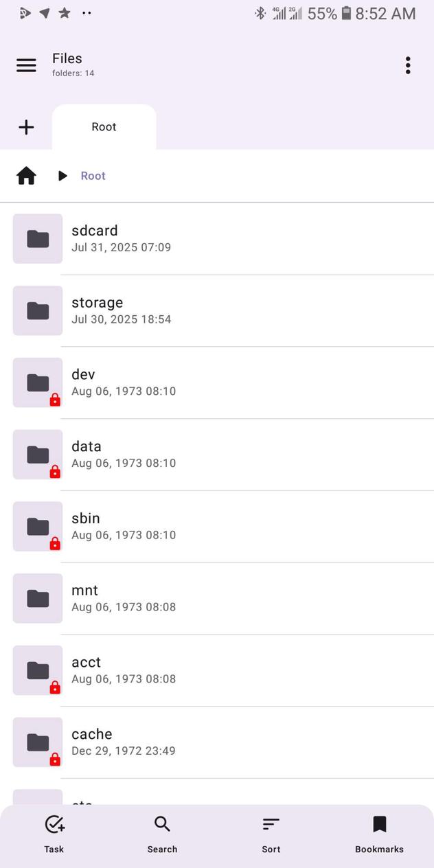Tap the locked dev folder icon
The width and height of the screenshot is (434, 868).
point(37,382)
